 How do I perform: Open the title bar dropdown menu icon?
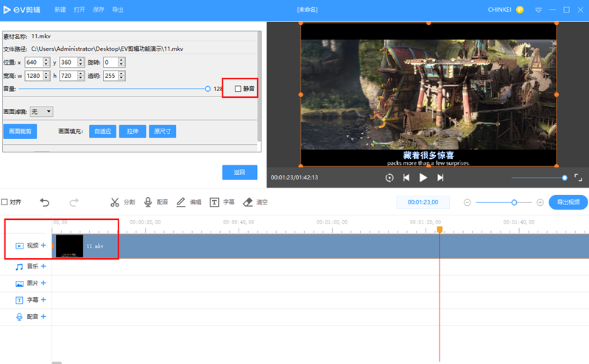click(538, 10)
